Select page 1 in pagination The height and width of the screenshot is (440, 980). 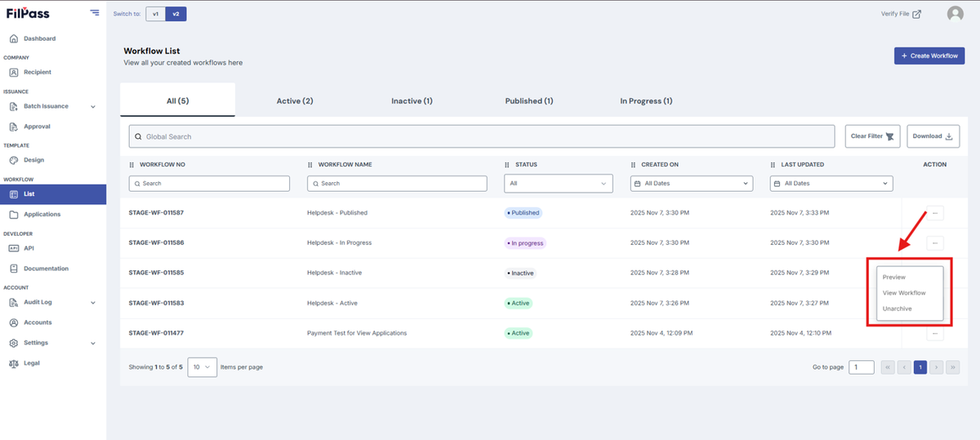[x=920, y=367]
